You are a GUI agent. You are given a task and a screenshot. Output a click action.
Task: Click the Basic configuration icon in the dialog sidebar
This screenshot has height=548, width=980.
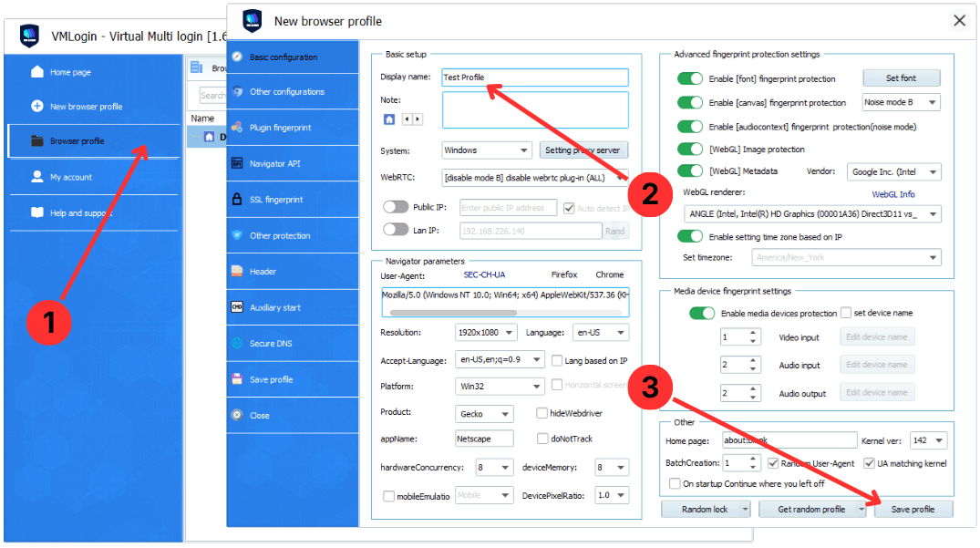click(x=237, y=57)
